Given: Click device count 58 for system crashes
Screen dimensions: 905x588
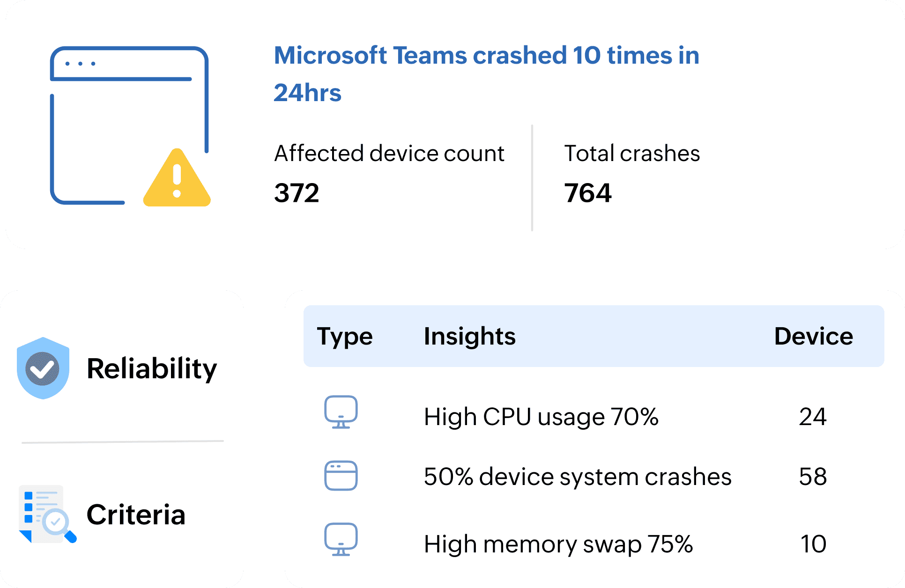Looking at the screenshot, I should pos(813,477).
